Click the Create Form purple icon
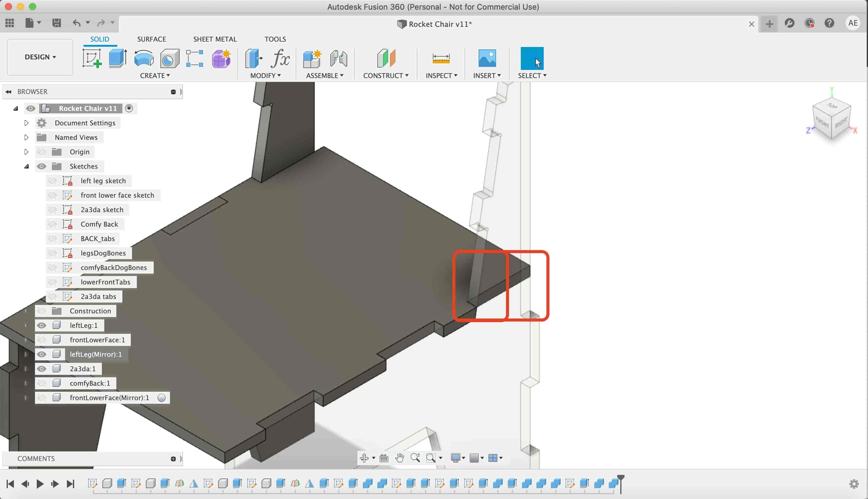Image resolution: width=868 pixels, height=499 pixels. (221, 58)
